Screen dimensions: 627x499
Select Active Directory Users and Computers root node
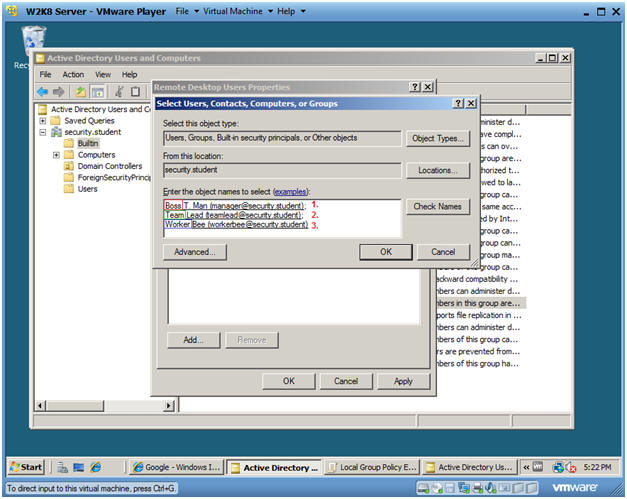100,109
